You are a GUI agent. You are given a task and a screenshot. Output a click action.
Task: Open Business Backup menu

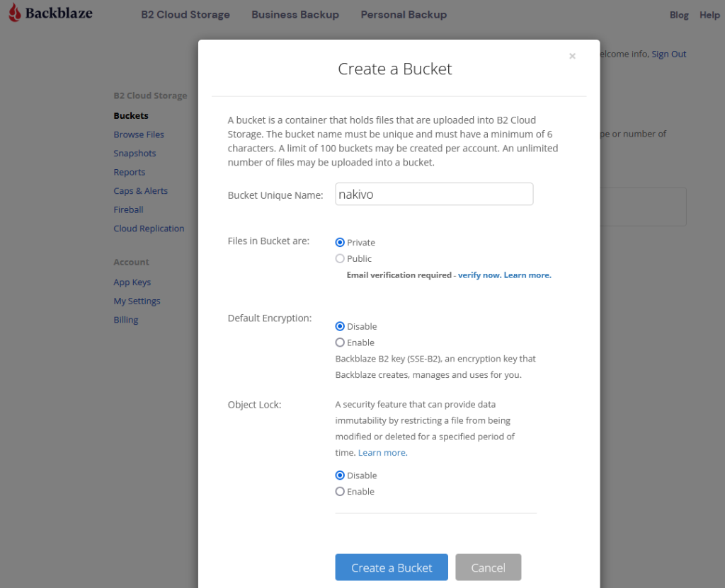tap(295, 14)
